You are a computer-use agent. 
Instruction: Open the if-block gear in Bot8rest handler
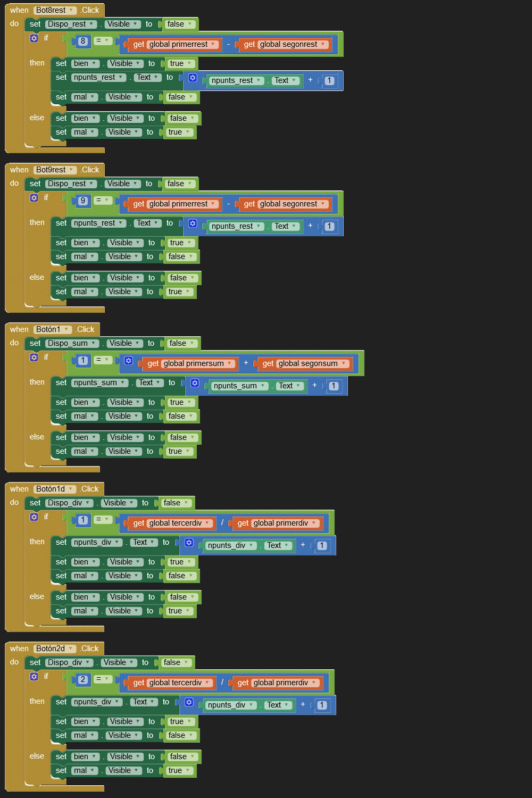click(34, 38)
